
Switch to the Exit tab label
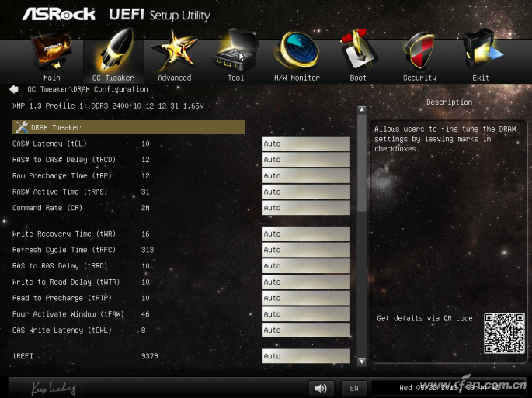[x=481, y=78]
